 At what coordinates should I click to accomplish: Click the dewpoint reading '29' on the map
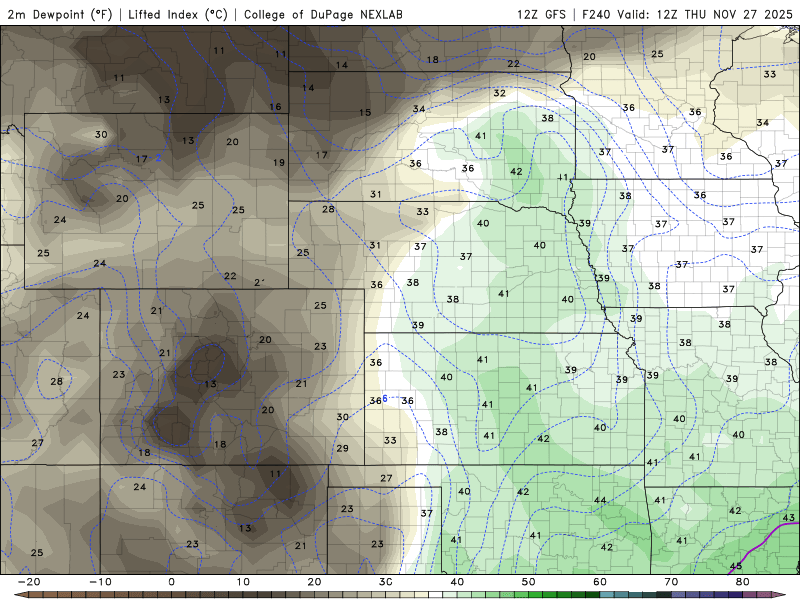[x=342, y=448]
